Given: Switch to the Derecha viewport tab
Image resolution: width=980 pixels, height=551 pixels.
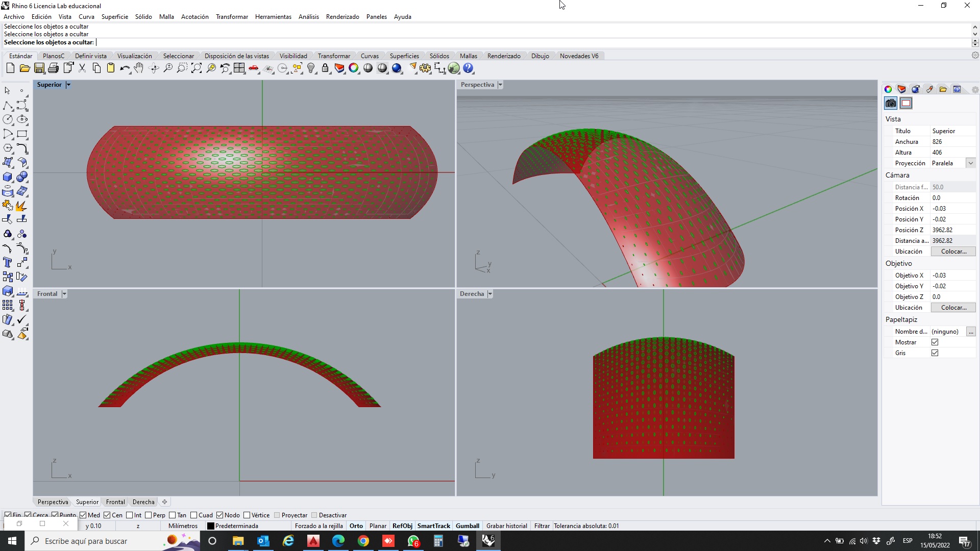Looking at the screenshot, I should pos(143,502).
